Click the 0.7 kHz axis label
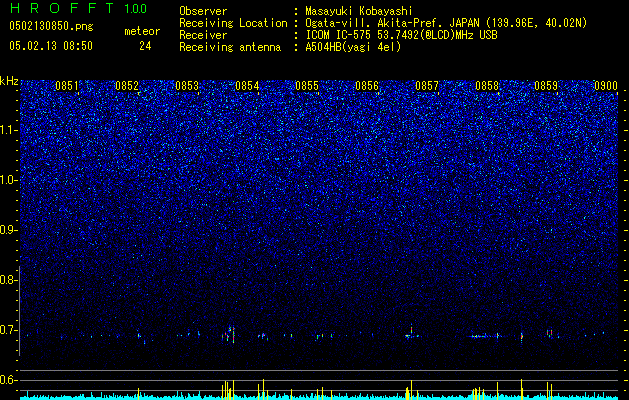Image resolution: width=629 pixels, height=400 pixels. click(8, 330)
